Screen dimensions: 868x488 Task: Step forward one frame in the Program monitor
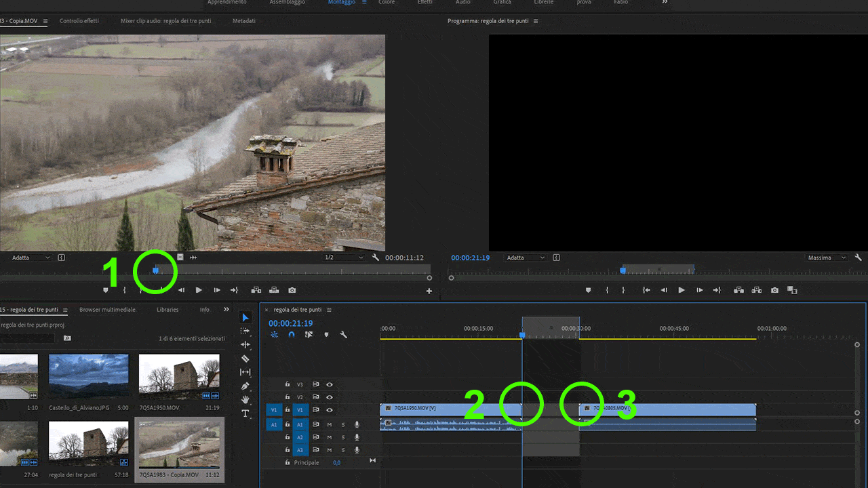pos(699,289)
